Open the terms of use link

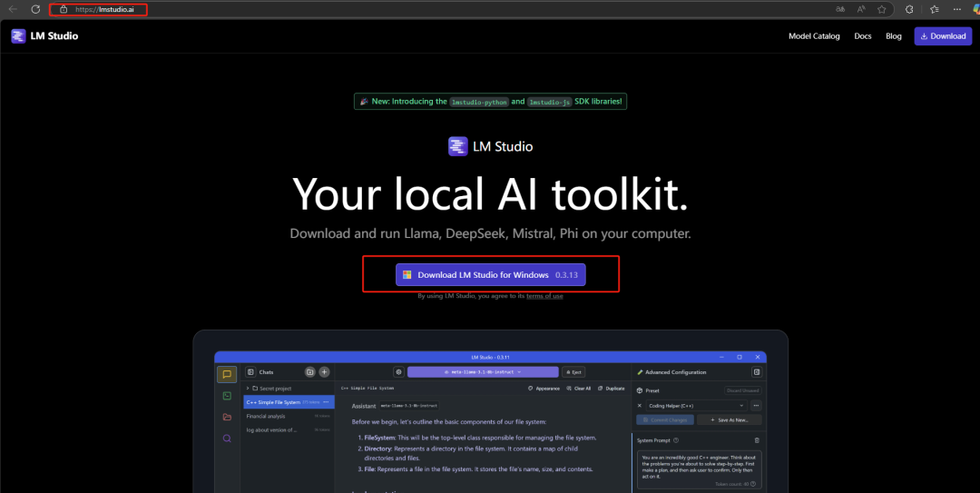click(x=544, y=296)
